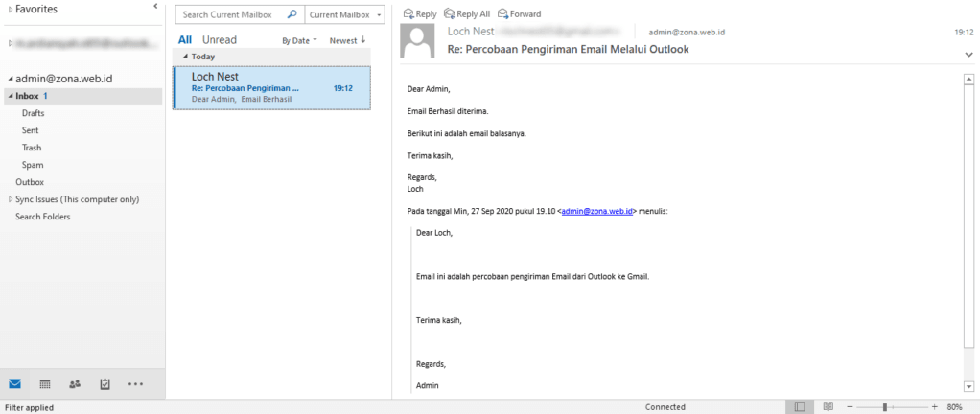This screenshot has height=414, width=980.
Task: Click the admin@zona.web.id link in message
Action: coord(598,211)
